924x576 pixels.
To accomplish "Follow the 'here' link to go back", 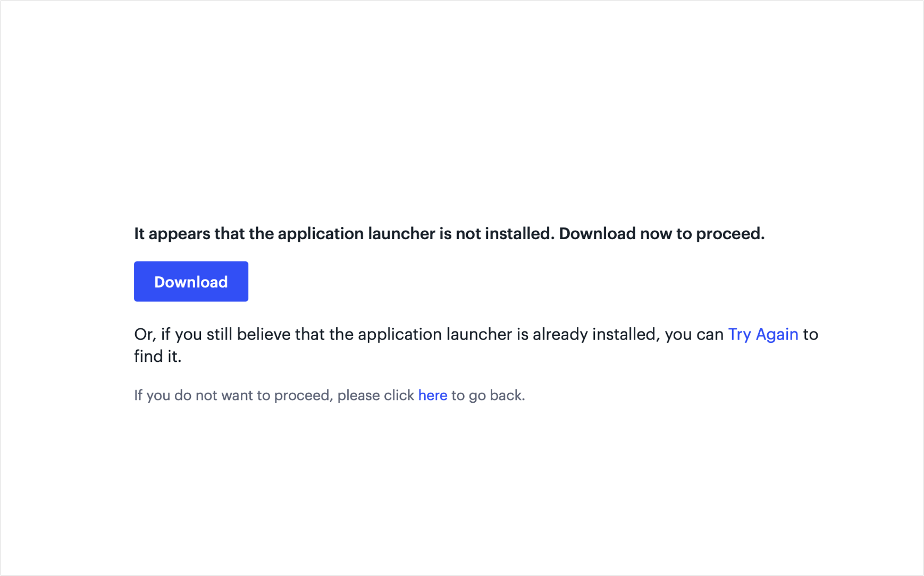I will coord(432,395).
